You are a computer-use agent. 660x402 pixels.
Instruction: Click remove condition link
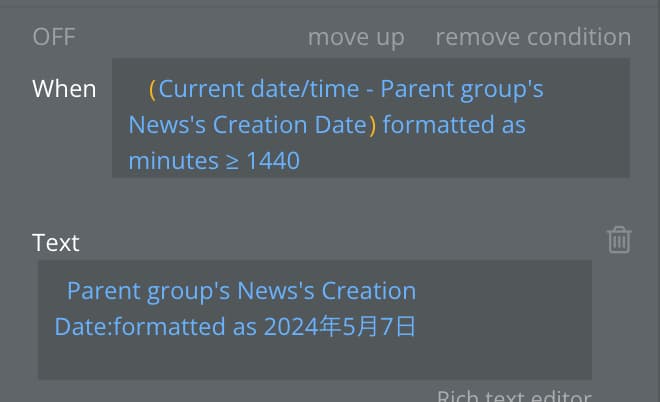pyautogui.click(x=533, y=37)
